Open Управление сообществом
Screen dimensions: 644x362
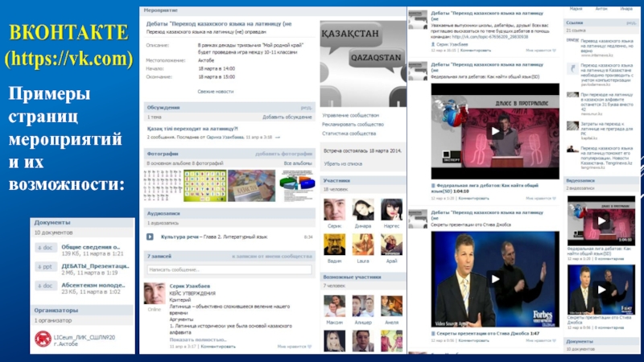pos(351,115)
